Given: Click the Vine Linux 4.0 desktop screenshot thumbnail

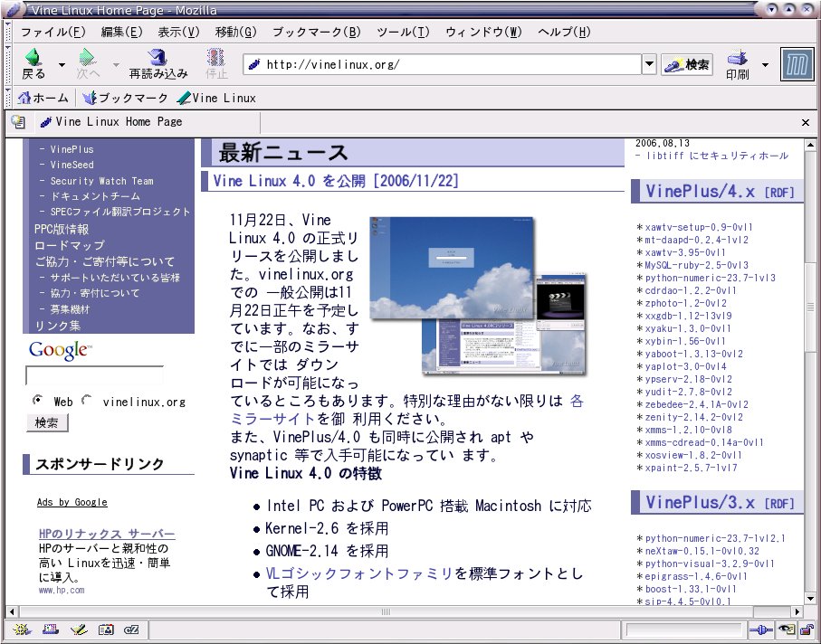Looking at the screenshot, I should [478, 296].
